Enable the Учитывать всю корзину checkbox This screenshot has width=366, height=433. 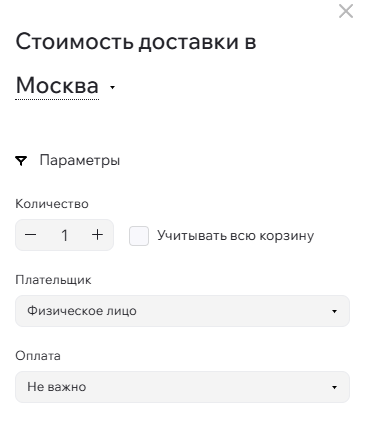[x=139, y=236]
